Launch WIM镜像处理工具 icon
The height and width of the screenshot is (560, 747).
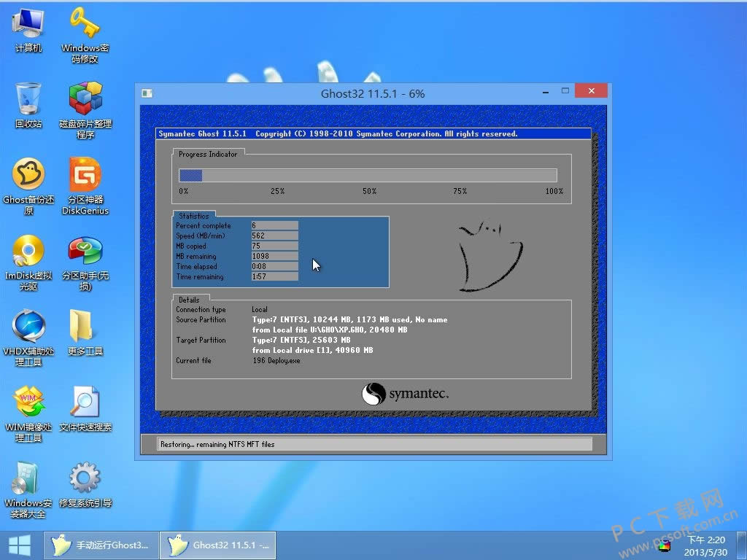(x=28, y=403)
